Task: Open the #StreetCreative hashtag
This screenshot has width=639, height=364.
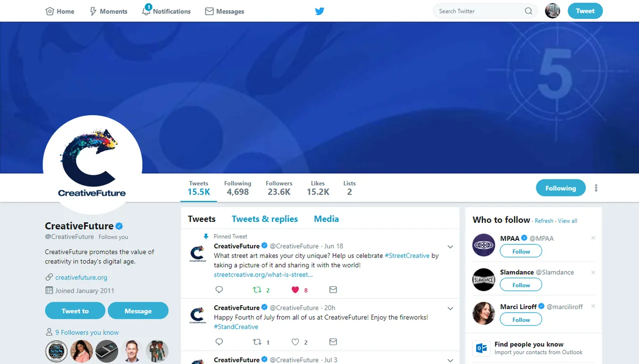Action: (x=407, y=256)
